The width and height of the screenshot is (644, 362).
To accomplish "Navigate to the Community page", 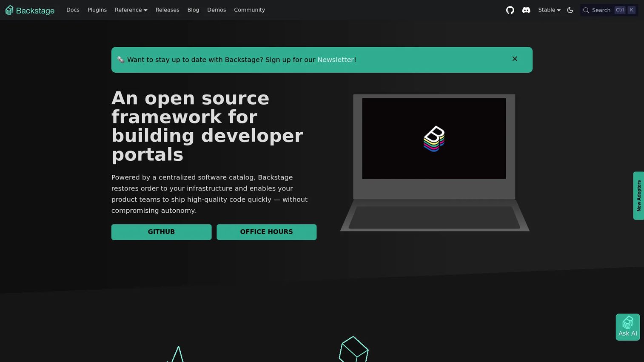I will [x=249, y=10].
